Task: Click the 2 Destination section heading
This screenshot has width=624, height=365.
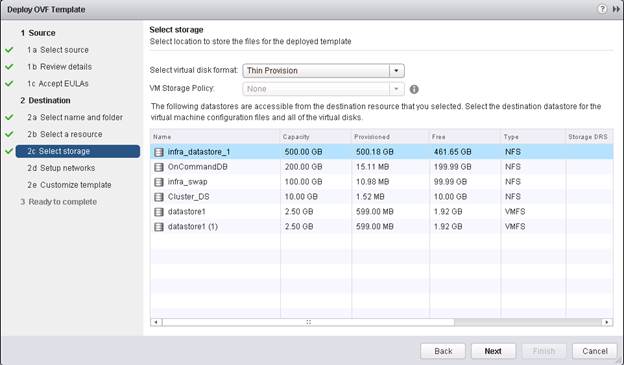Action: [x=45, y=100]
